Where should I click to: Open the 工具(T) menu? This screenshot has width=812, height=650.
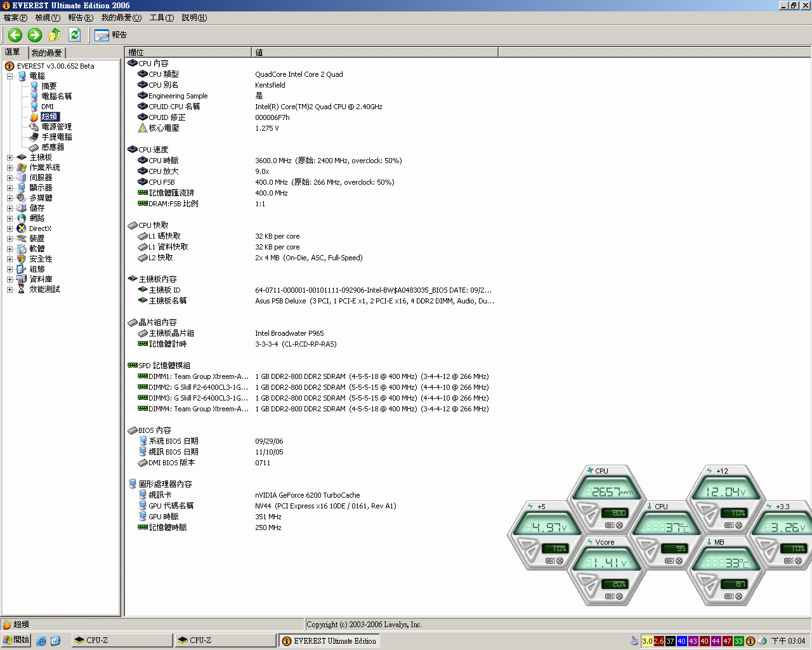click(x=162, y=18)
